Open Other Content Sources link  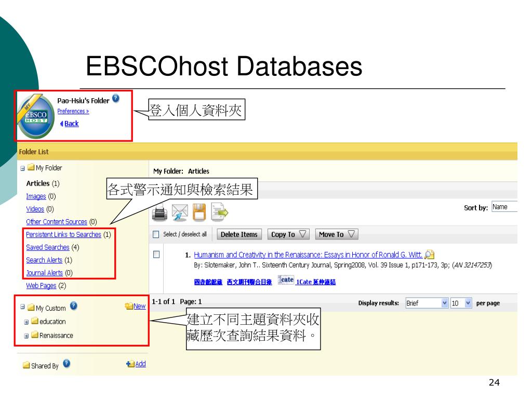point(57,222)
